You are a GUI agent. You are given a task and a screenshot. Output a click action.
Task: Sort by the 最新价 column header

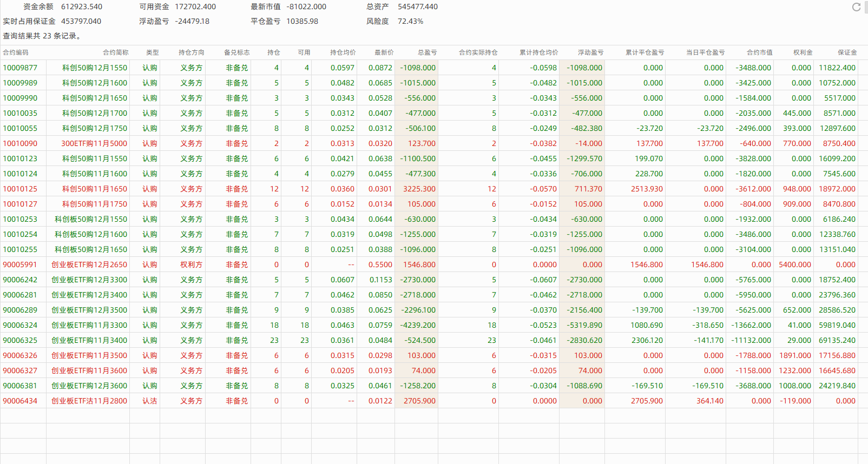[384, 52]
